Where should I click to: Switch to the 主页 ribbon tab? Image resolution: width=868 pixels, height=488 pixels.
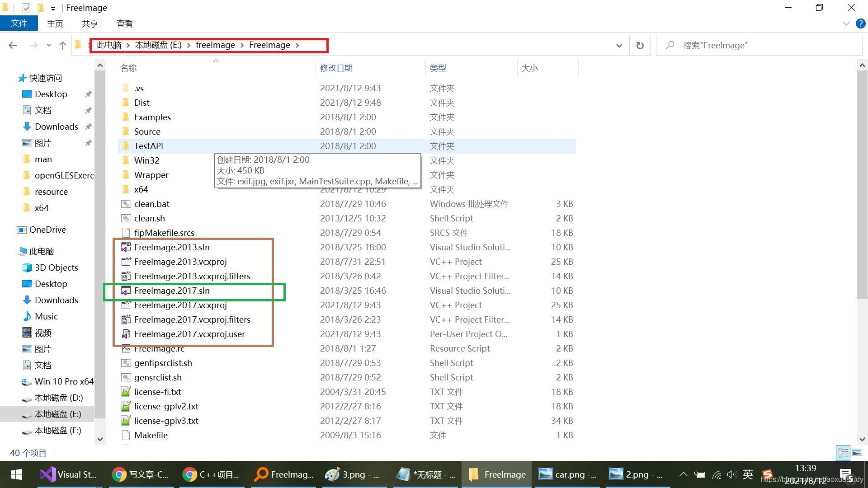[55, 23]
